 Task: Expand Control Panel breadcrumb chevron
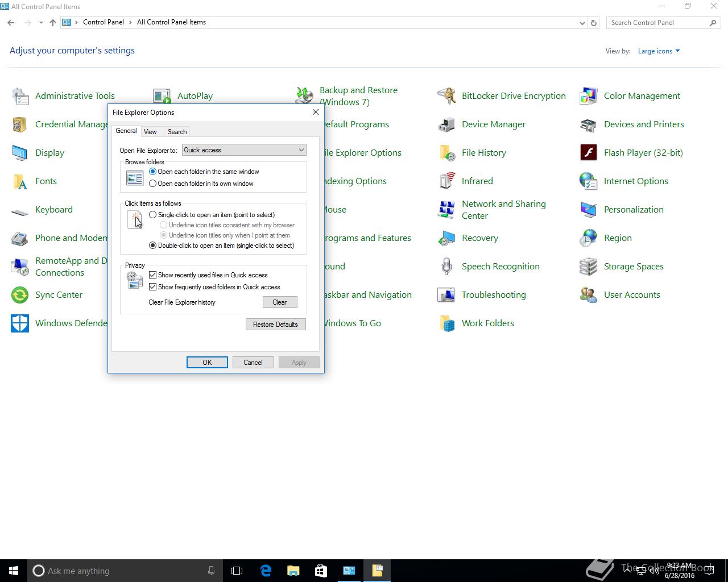(130, 22)
